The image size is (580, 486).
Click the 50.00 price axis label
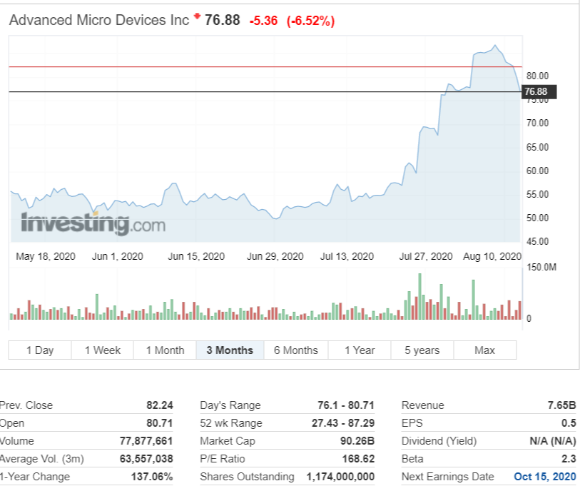point(537,218)
